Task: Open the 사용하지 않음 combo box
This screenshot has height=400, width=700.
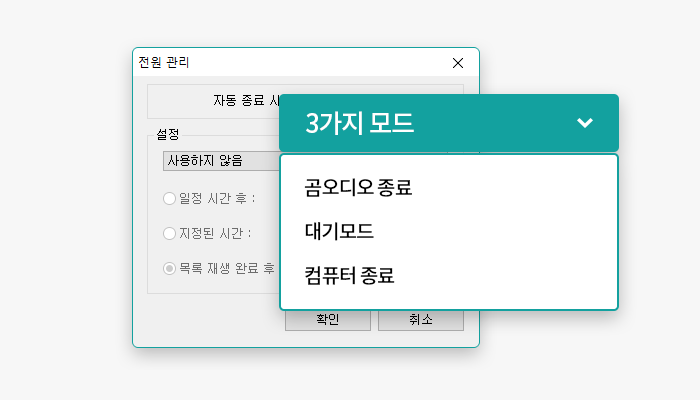Action: click(x=221, y=161)
